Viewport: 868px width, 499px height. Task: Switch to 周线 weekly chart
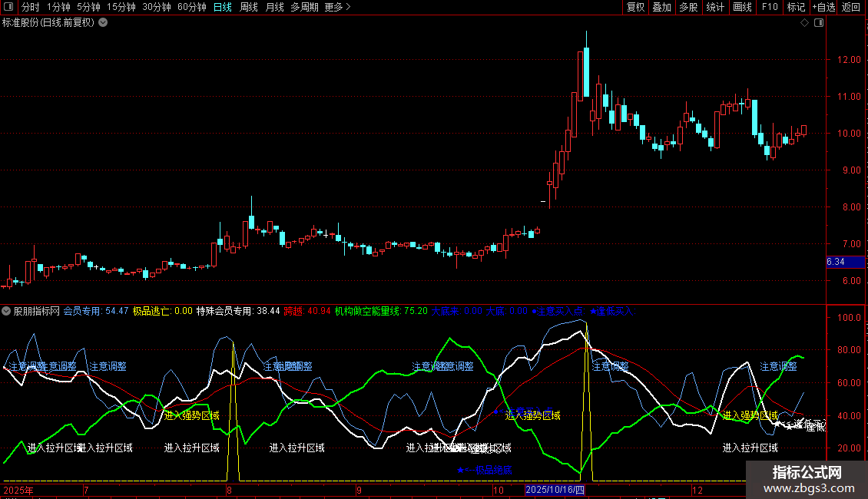click(x=249, y=7)
